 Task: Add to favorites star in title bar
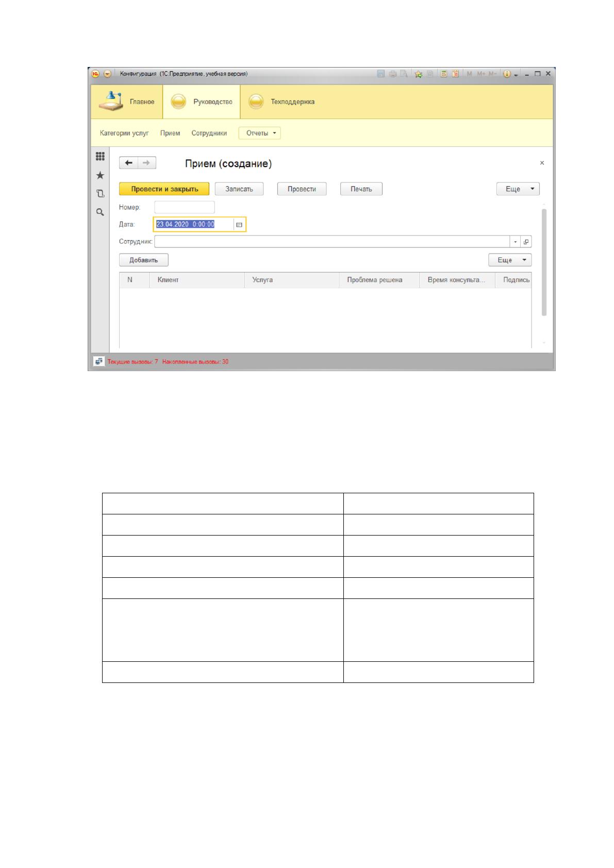[419, 74]
